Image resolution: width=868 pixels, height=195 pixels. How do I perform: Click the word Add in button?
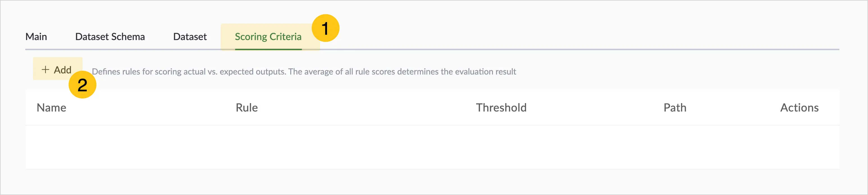point(63,69)
